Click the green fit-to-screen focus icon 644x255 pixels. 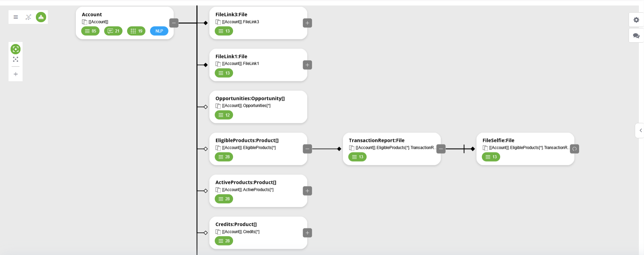coord(16,49)
